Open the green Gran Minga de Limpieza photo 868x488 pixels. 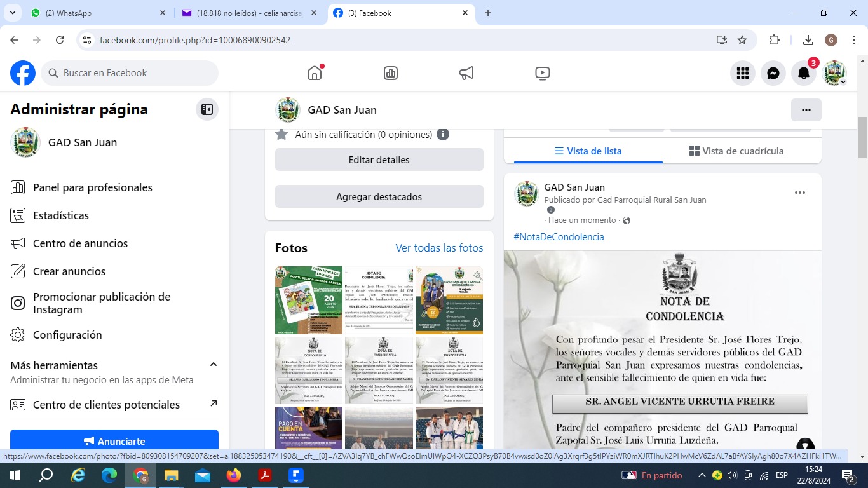(x=309, y=300)
